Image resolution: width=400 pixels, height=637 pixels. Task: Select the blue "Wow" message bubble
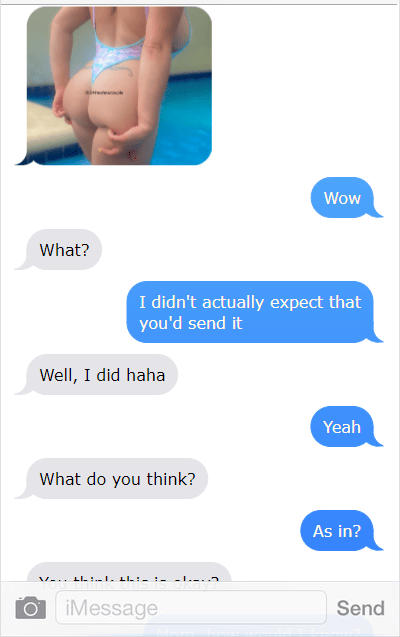point(344,198)
